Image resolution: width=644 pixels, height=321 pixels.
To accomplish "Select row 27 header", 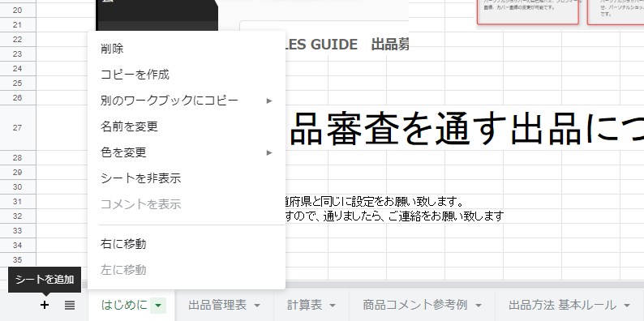I will click(x=18, y=127).
